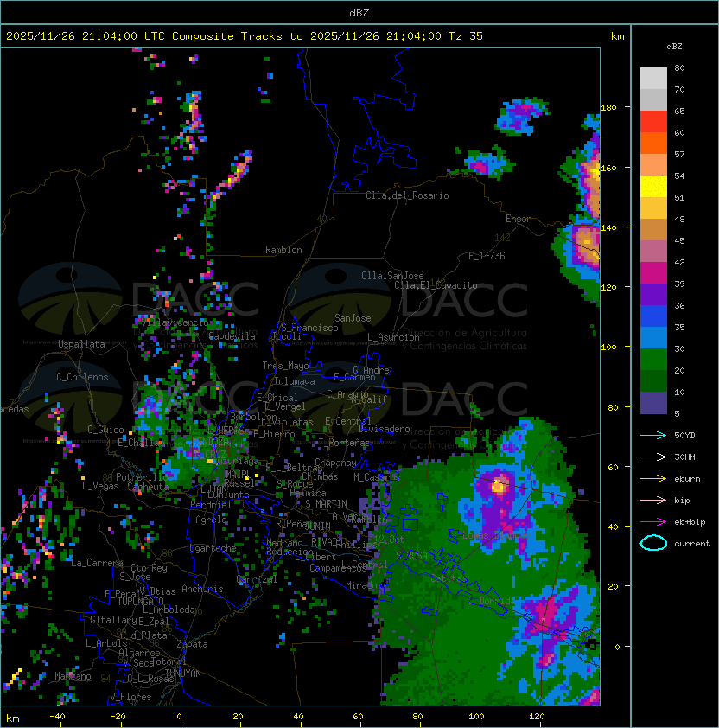The height and width of the screenshot is (728, 719).
Task: Click the Ugarteche map label
Action: 213,548
